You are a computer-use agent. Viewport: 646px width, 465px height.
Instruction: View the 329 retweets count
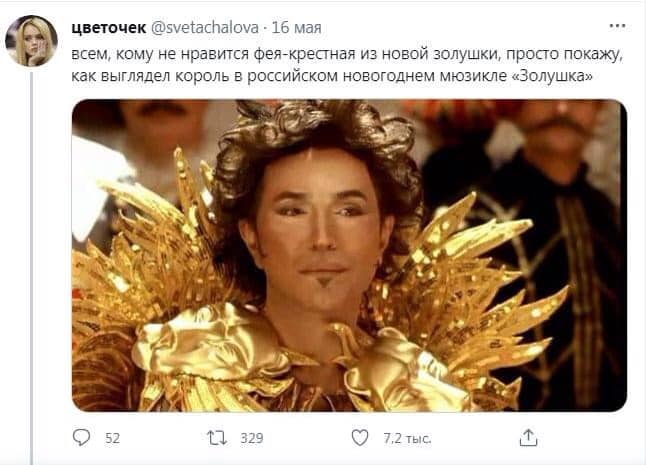[252, 438]
